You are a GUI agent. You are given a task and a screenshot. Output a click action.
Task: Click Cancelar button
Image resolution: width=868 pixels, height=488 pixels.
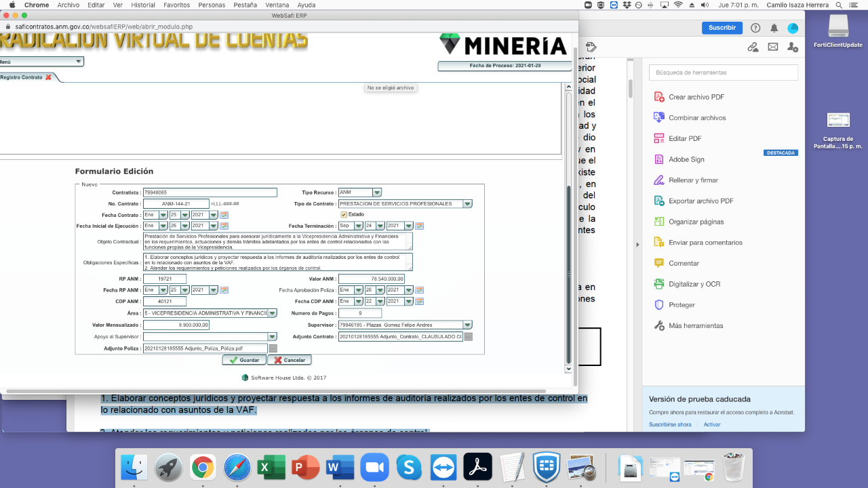289,360
